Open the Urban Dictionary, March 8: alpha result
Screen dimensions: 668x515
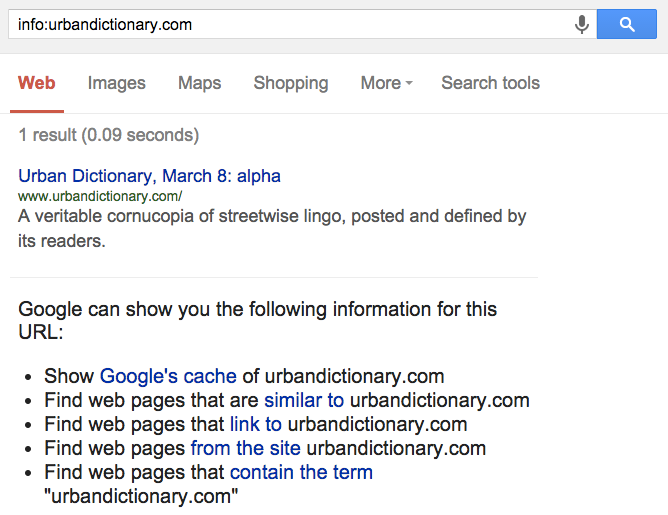(149, 176)
